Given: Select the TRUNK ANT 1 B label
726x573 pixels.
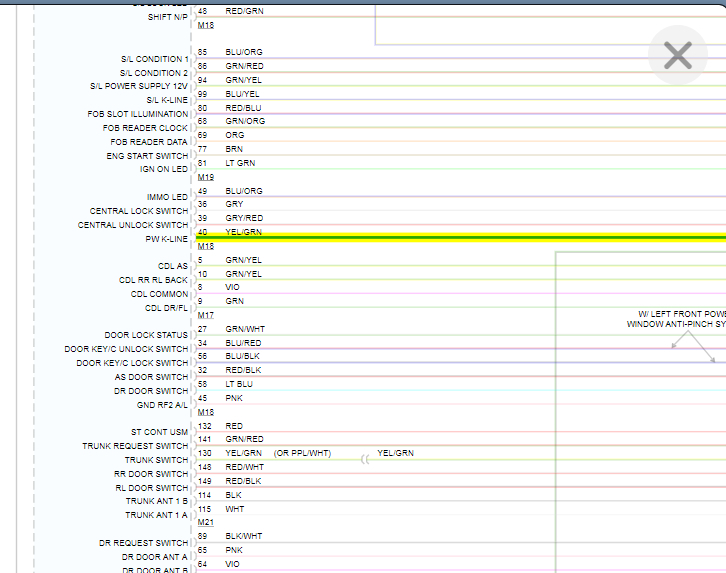Looking at the screenshot, I should point(156,501).
